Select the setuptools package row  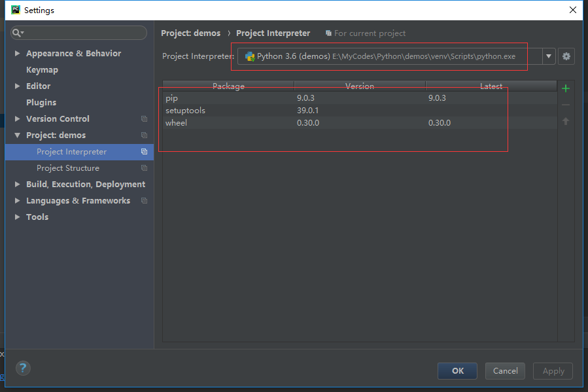pyautogui.click(x=360, y=111)
